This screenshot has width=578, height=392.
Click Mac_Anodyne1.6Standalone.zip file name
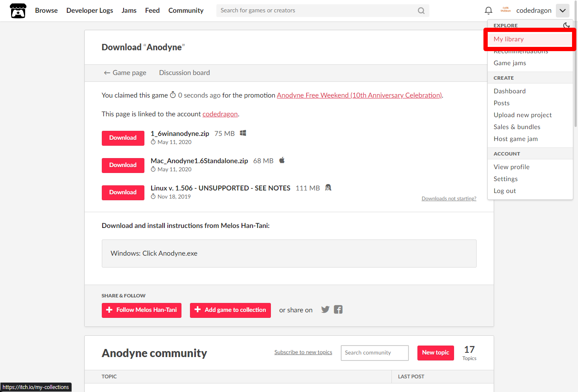pos(199,161)
